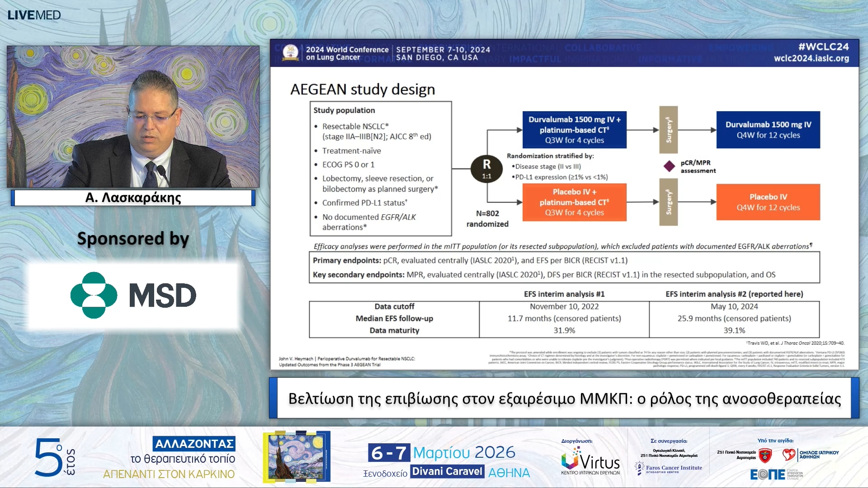Click the Study population box heading
The image size is (868, 488).
pos(344,110)
